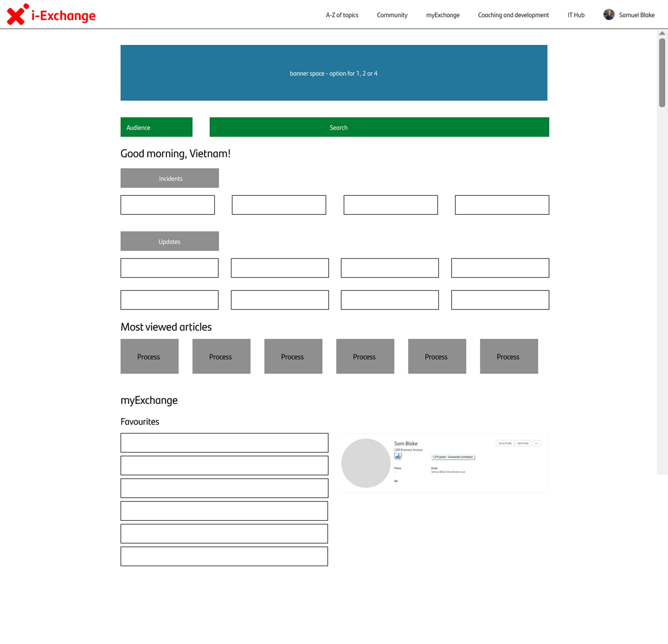Open Samuel Blake's avatar picture in header
668x644 pixels.
tap(609, 15)
